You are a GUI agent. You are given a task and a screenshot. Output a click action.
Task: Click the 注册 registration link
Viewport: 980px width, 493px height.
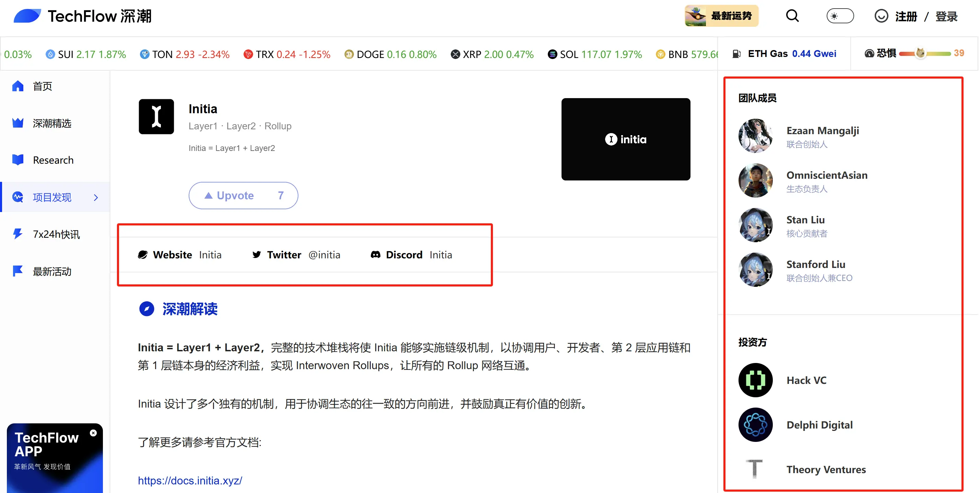(907, 16)
